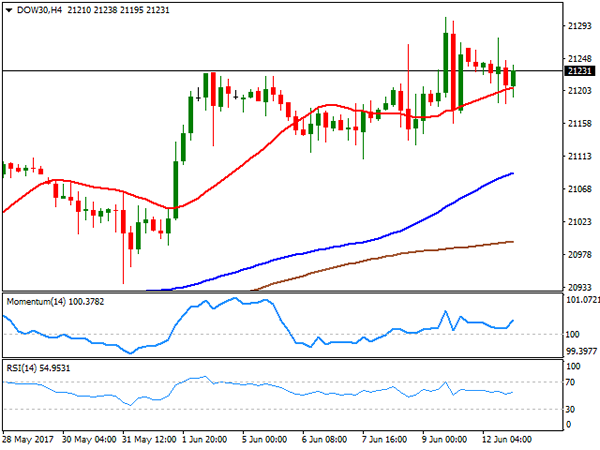Select the RSI(14) 54.9531 indicator label
This screenshot has width=600, height=450.
[38, 368]
